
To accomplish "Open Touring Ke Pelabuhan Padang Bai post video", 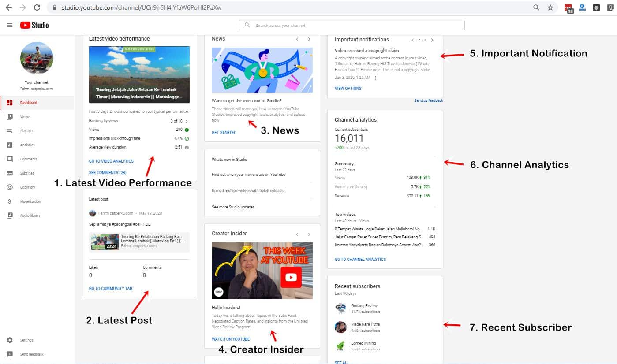I will pyautogui.click(x=139, y=242).
